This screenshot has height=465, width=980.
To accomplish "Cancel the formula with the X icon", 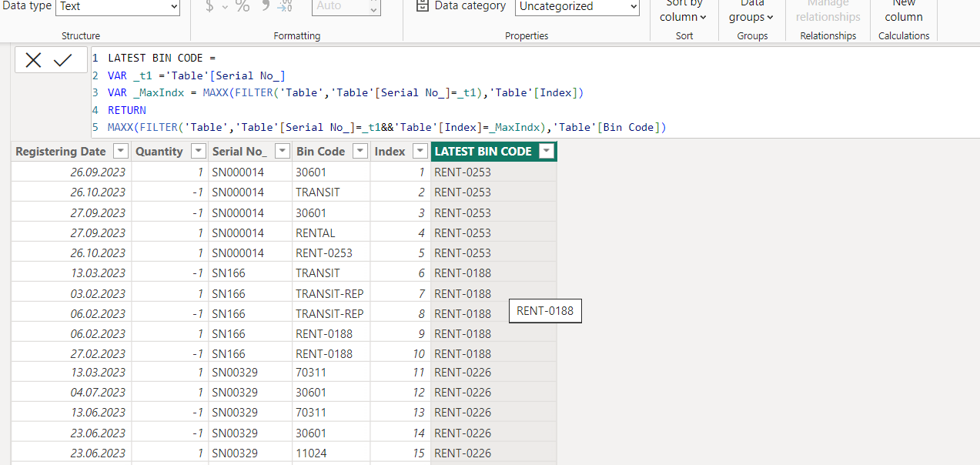I will click(33, 60).
